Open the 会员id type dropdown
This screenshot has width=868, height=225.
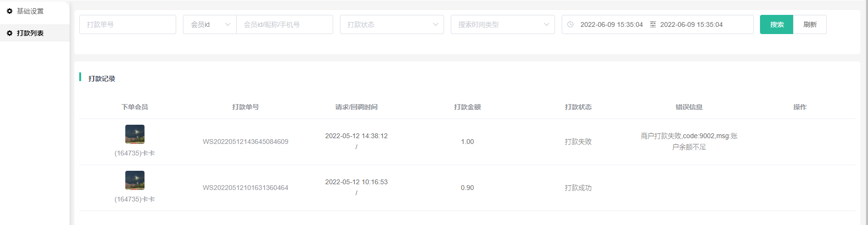pos(210,24)
